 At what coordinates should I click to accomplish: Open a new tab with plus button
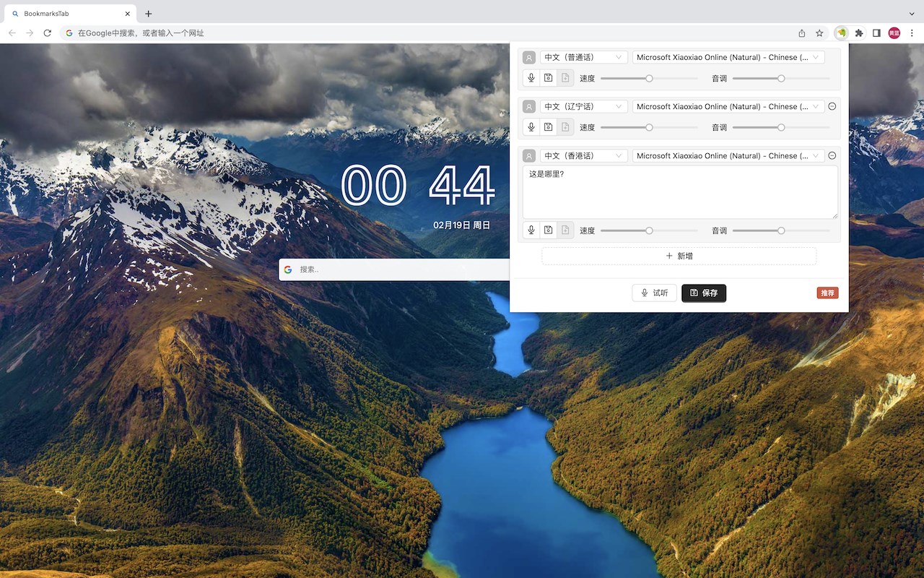click(x=149, y=14)
